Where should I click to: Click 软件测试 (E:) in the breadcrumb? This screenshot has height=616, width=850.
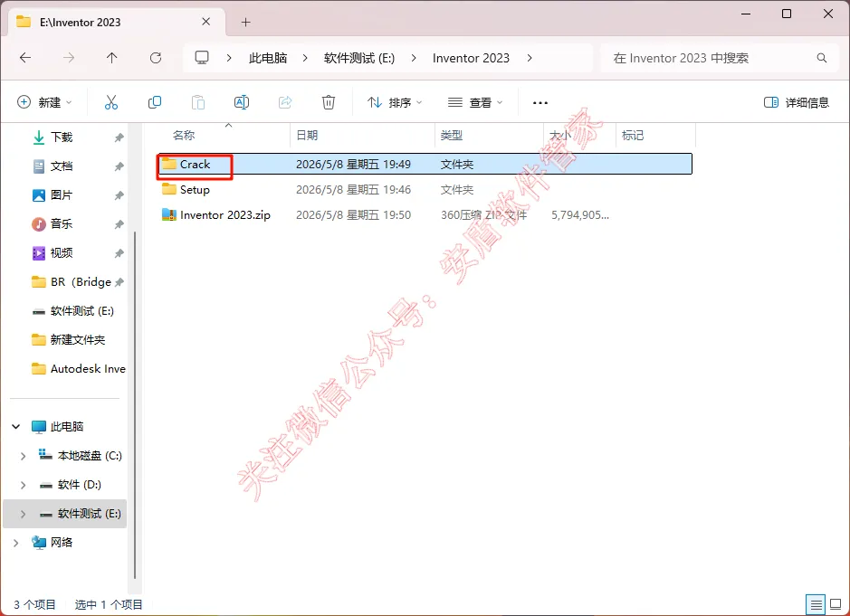click(x=359, y=58)
